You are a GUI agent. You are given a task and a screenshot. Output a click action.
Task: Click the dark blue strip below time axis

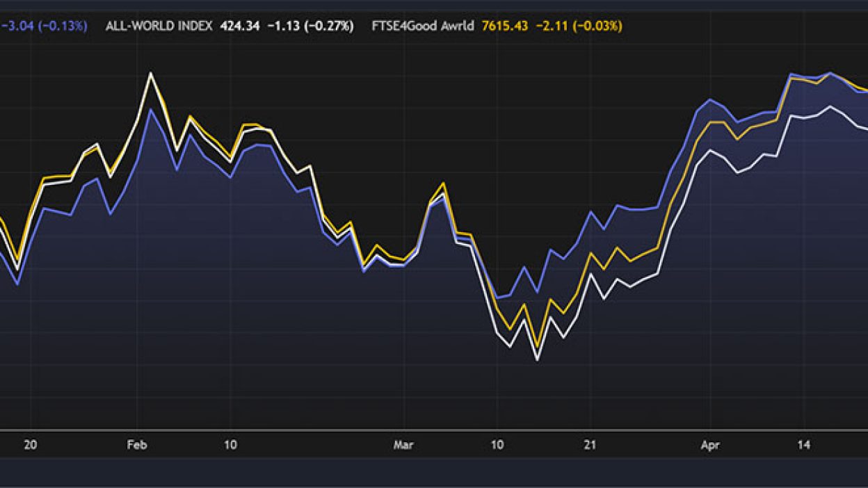pyautogui.click(x=434, y=472)
